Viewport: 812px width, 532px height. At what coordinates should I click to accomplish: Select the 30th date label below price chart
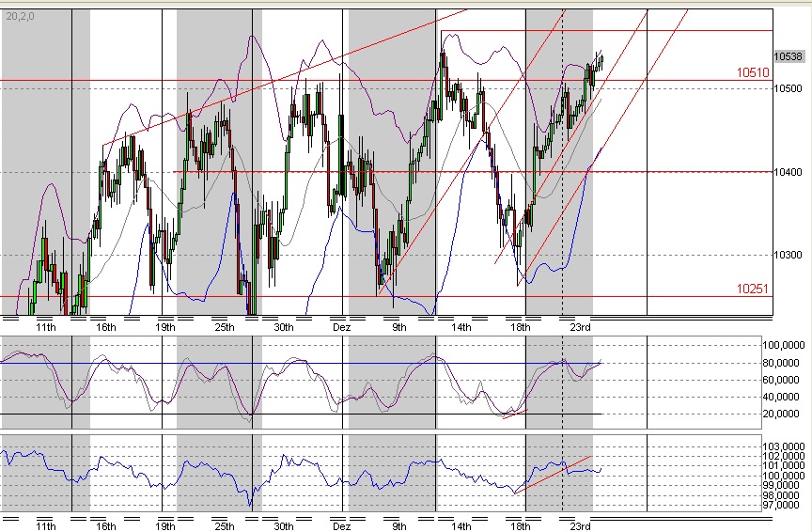click(x=284, y=327)
